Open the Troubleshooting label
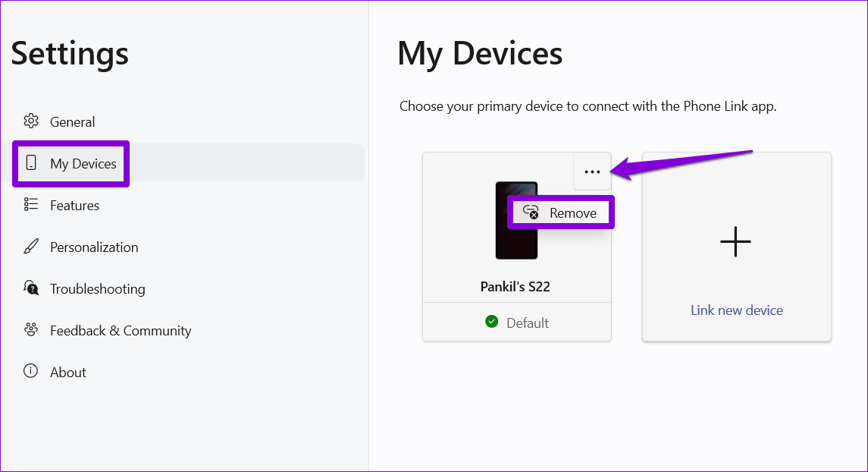This screenshot has height=472, width=868. click(x=97, y=288)
